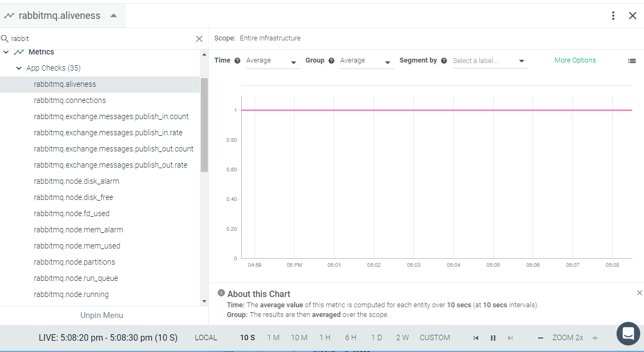Select the rabbitmq.node.mem_used metric
Screen dimensions: 644x352
point(77,246)
